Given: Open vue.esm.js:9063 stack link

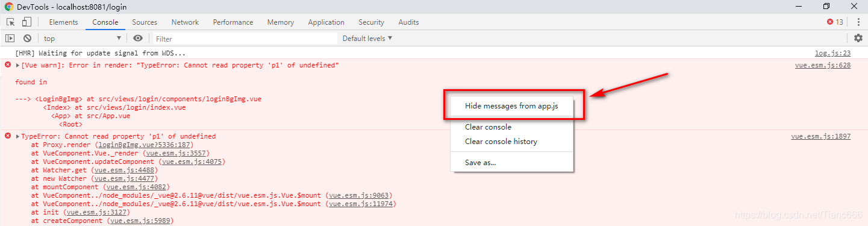Looking at the screenshot, I should [x=360, y=195].
